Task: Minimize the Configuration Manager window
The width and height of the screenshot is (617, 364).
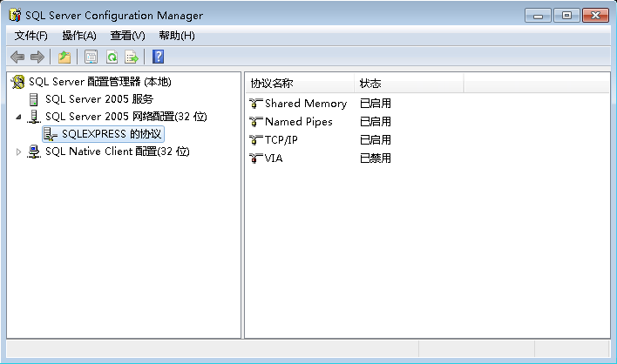Action: (x=538, y=16)
